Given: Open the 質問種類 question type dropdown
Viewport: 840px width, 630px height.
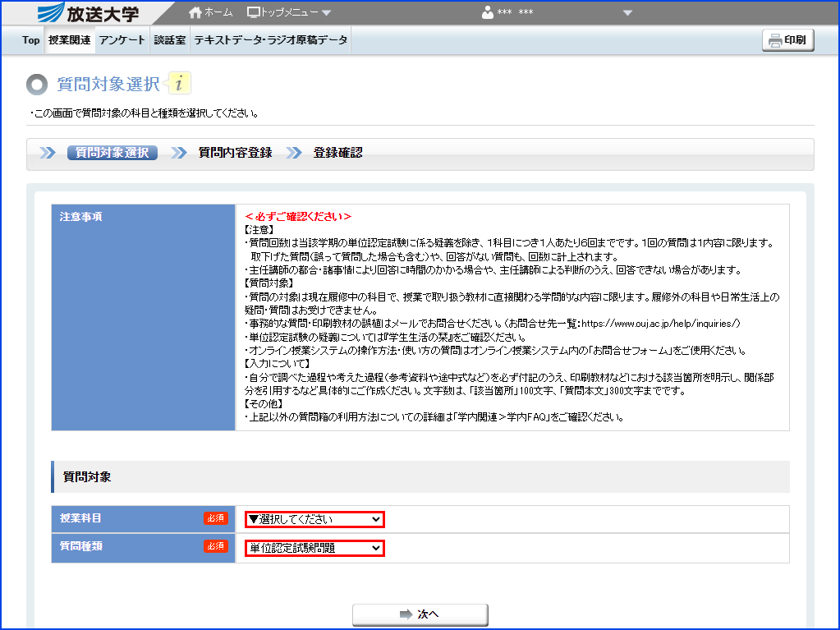Looking at the screenshot, I should [314, 548].
